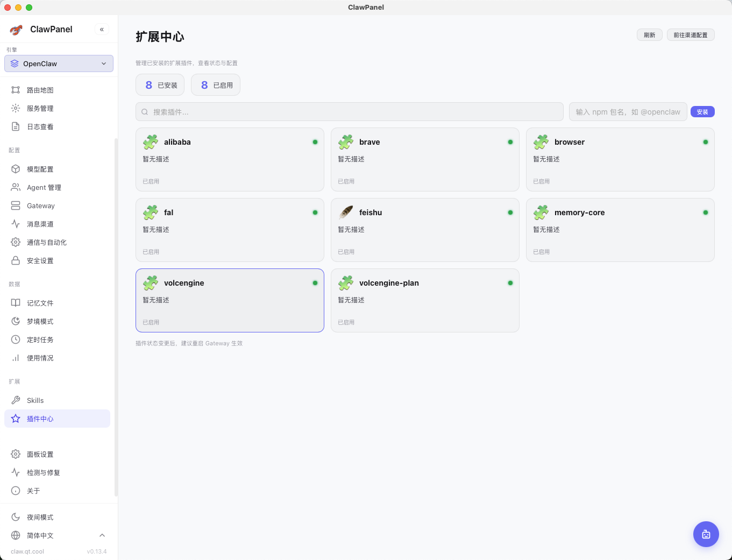Toggle the brave plugin green status dot
The width and height of the screenshot is (732, 560).
[x=510, y=142]
